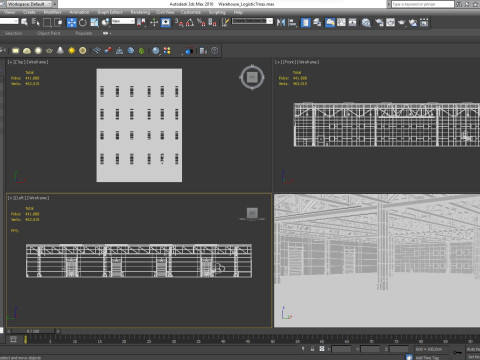Click the Front viewport label menu
This screenshot has width=480, height=360.
point(297,62)
